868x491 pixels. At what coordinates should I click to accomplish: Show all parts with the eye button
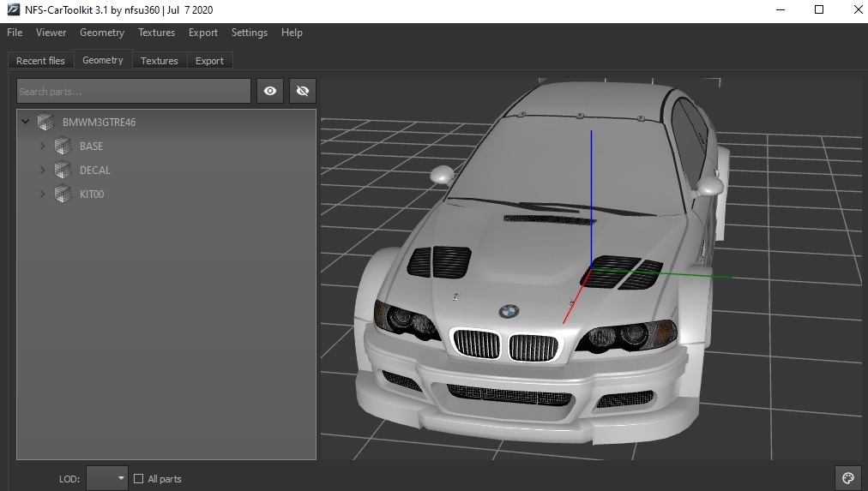[270, 91]
